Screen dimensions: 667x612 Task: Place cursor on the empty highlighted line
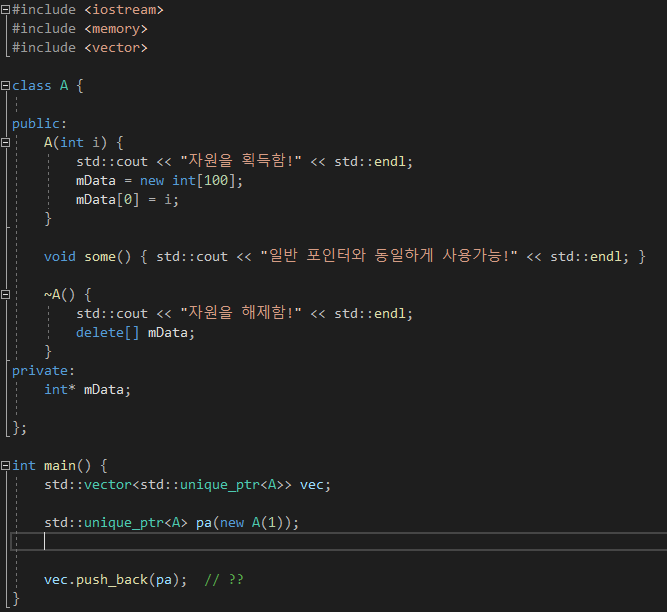pyautogui.click(x=339, y=541)
